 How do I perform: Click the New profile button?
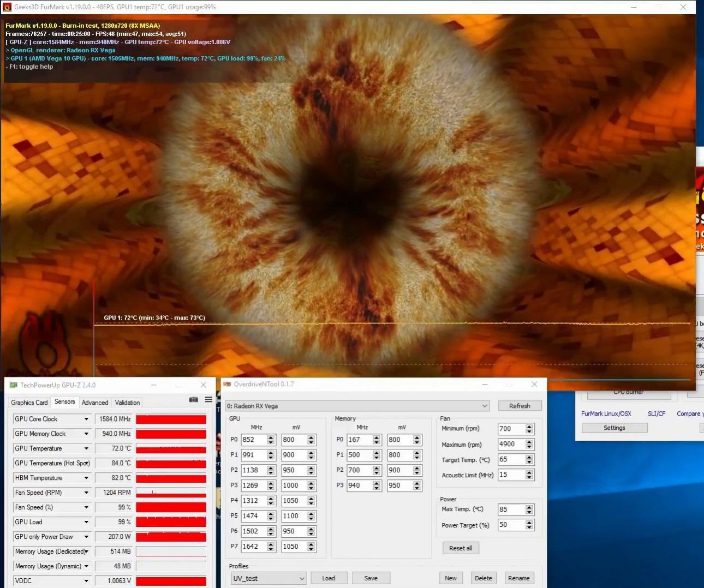tap(451, 578)
